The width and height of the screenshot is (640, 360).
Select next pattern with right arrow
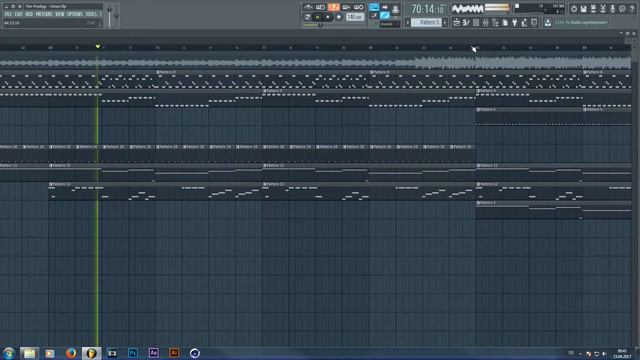point(445,22)
